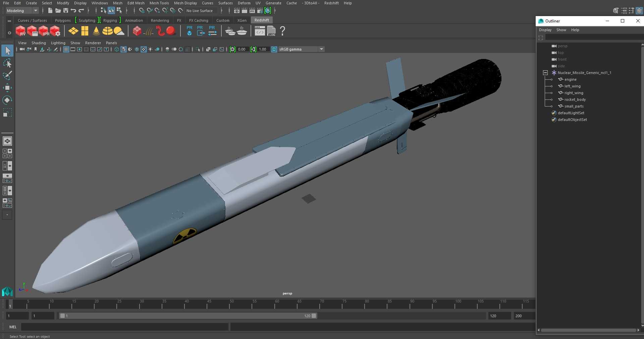Viewport: 644px width, 339px height.
Task: Click No Live Surface field
Action: click(x=201, y=11)
